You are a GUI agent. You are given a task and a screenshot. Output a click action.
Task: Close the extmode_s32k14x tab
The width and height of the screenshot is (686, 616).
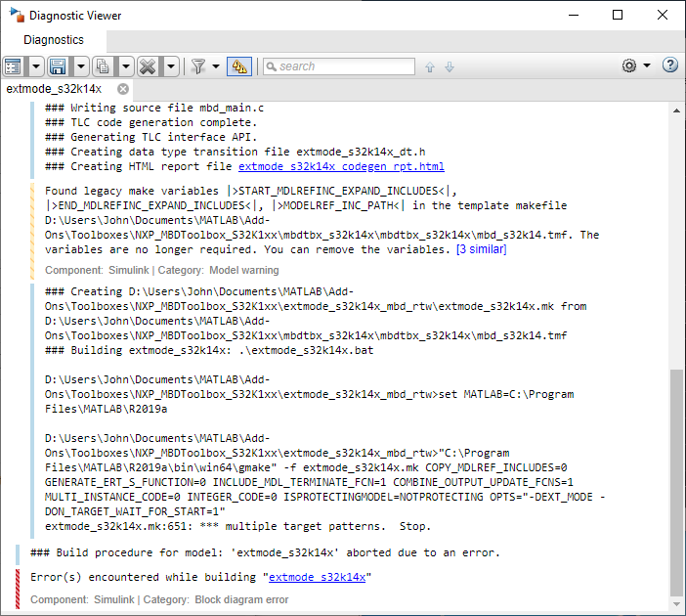123,89
